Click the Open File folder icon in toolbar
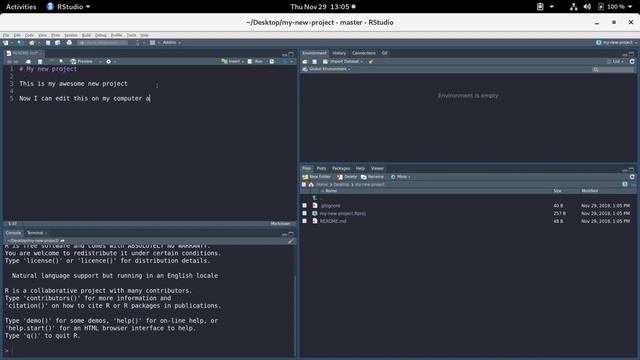Image resolution: width=640 pixels, height=360 pixels. [31, 42]
